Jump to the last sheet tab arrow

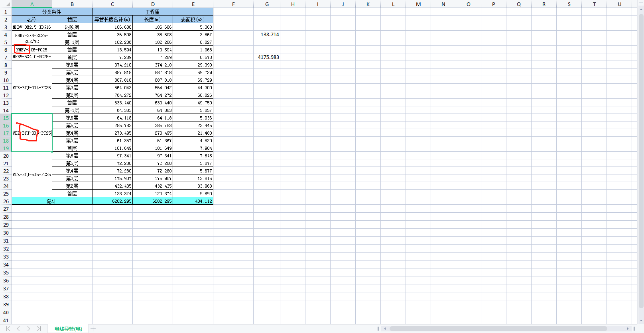pyautogui.click(x=39, y=329)
